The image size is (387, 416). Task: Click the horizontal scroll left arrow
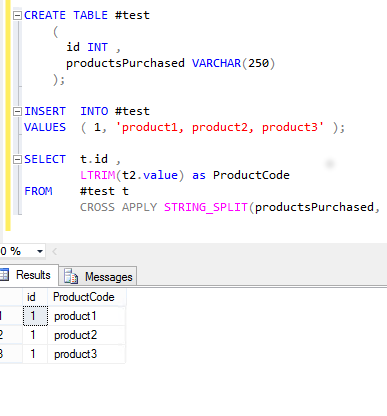pos(55,251)
